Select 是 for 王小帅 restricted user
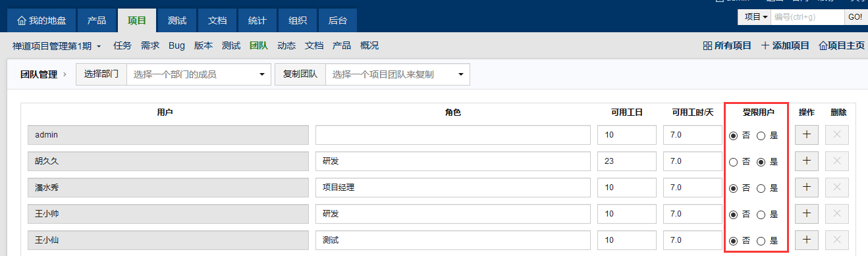868x256 pixels. pyautogui.click(x=761, y=215)
